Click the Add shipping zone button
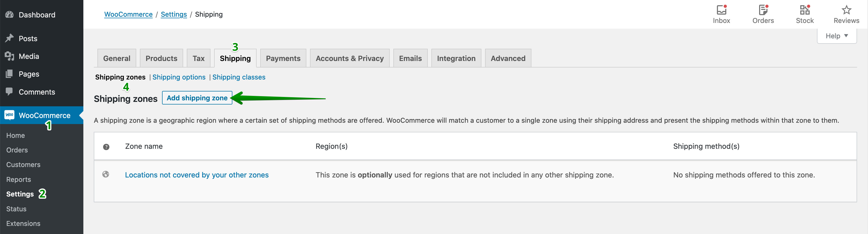This screenshot has height=234, width=868. 197,98
